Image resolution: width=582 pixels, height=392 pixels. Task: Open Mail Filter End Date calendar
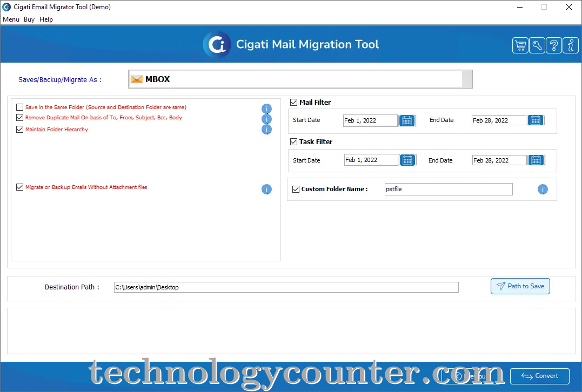click(536, 120)
